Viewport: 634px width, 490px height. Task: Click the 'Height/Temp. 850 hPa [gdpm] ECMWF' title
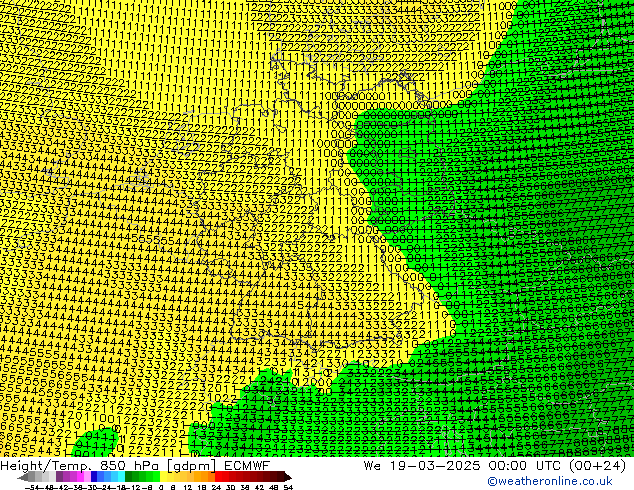pyautogui.click(x=135, y=466)
